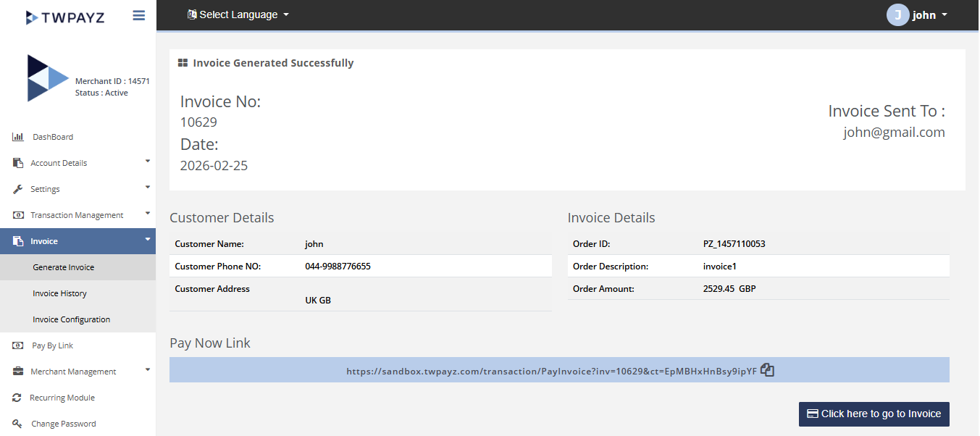The image size is (980, 436).
Task: Click the 'Click here to go to Invoice' button
Action: (874, 414)
